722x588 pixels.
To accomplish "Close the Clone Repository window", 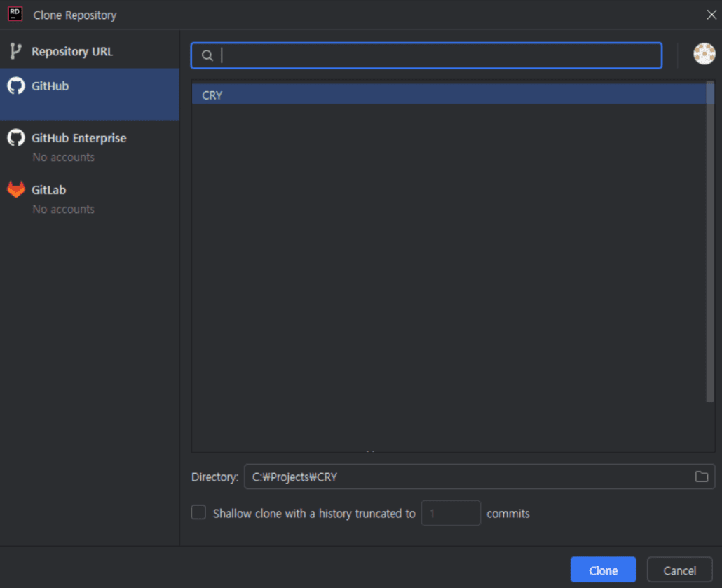I will click(711, 15).
